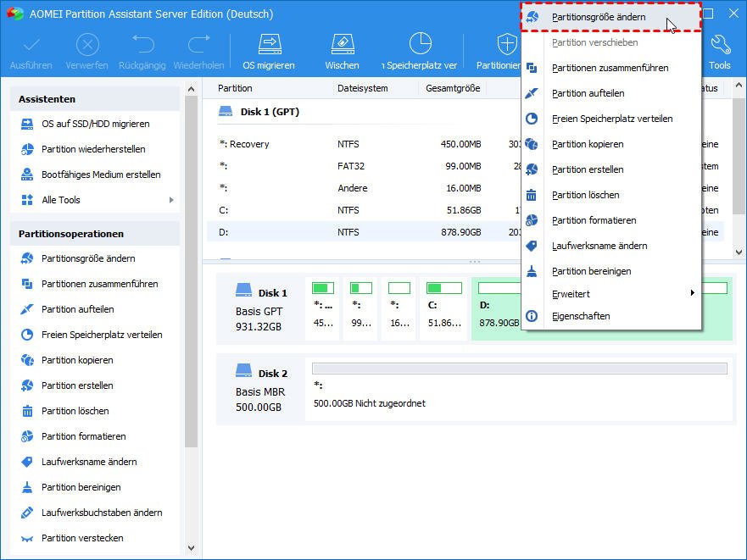Choose Partition bereinigen from the context menu
The image size is (747, 560).
611,271
